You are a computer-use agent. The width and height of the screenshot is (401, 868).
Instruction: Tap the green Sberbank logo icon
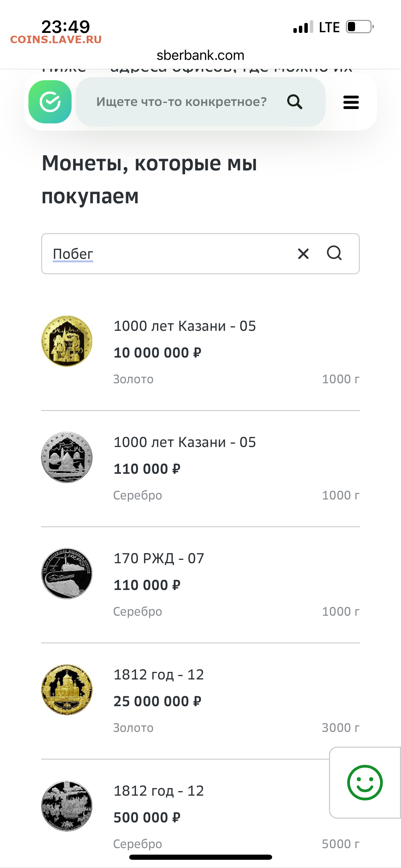click(x=50, y=102)
